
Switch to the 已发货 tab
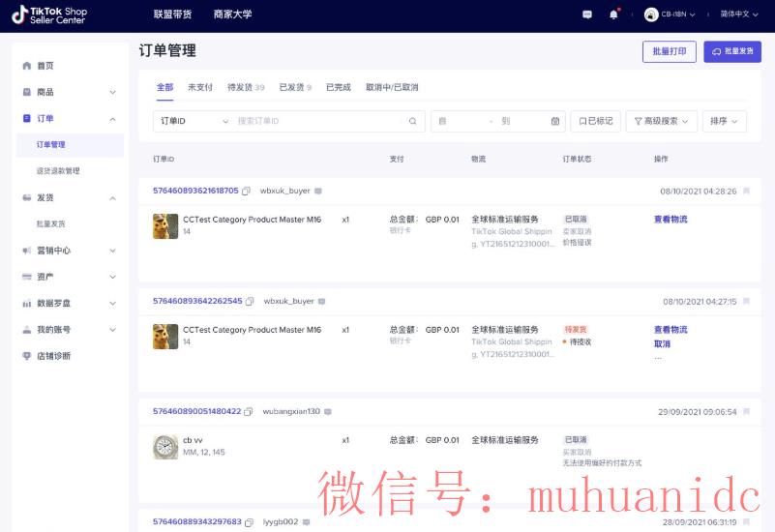(x=295, y=87)
